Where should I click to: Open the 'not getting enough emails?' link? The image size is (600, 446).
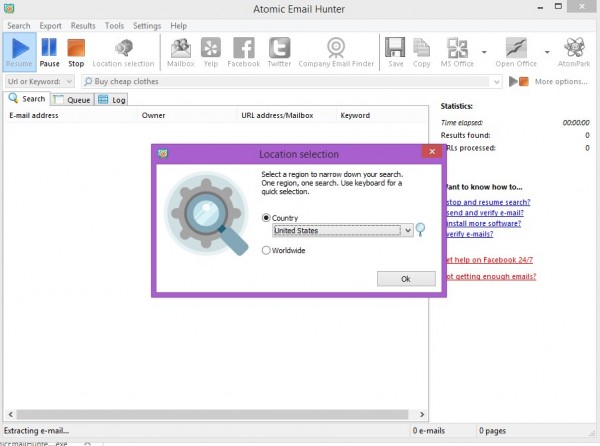pyautogui.click(x=491, y=276)
